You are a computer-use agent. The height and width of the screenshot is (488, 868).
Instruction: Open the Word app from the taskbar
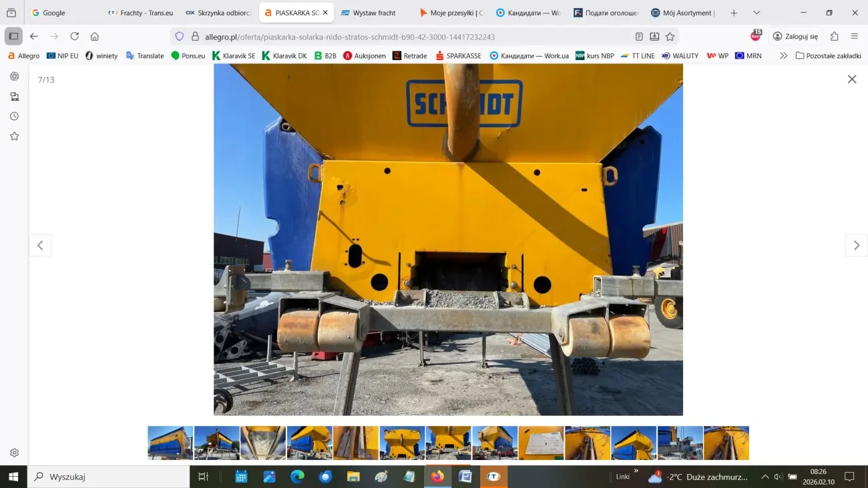click(x=465, y=477)
